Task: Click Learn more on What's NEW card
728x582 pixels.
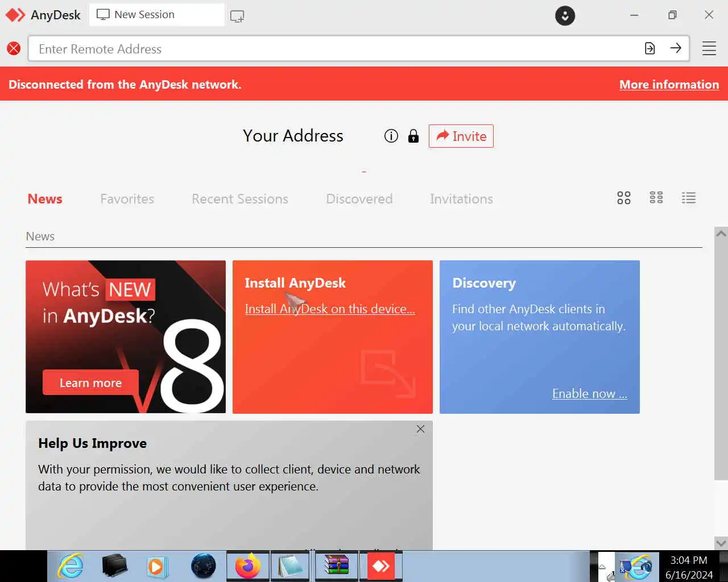Action: coord(90,383)
